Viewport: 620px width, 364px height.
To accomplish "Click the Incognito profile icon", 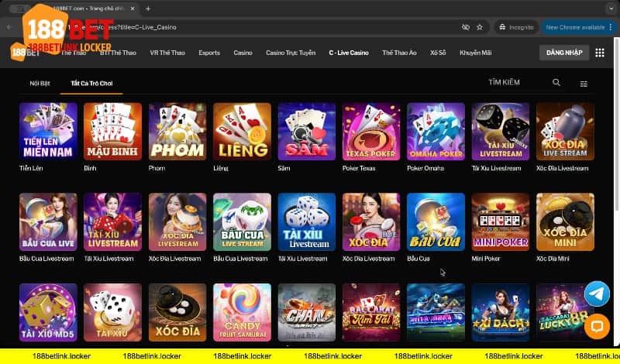I will tap(502, 27).
